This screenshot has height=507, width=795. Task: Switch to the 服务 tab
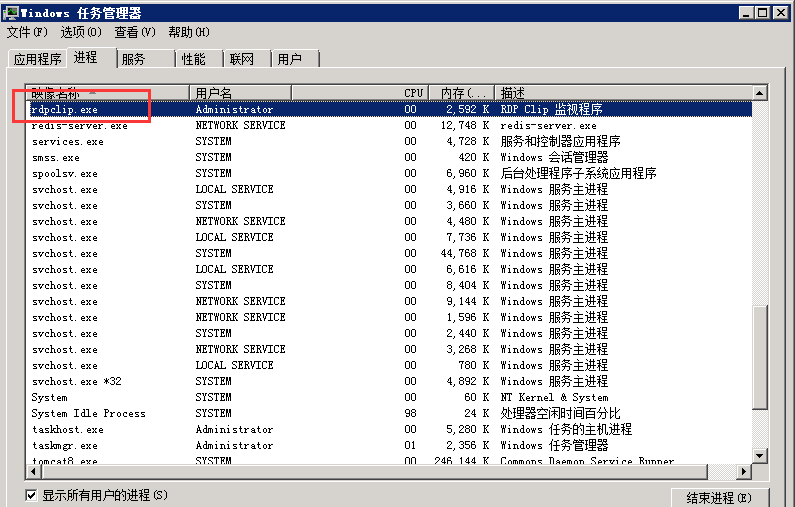point(146,59)
